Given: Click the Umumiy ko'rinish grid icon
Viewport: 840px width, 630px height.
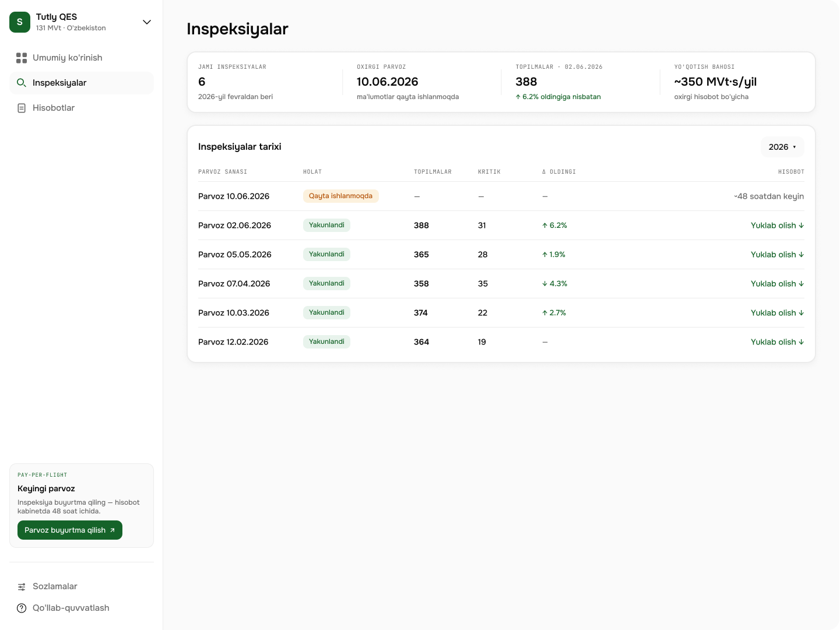Looking at the screenshot, I should pos(22,58).
